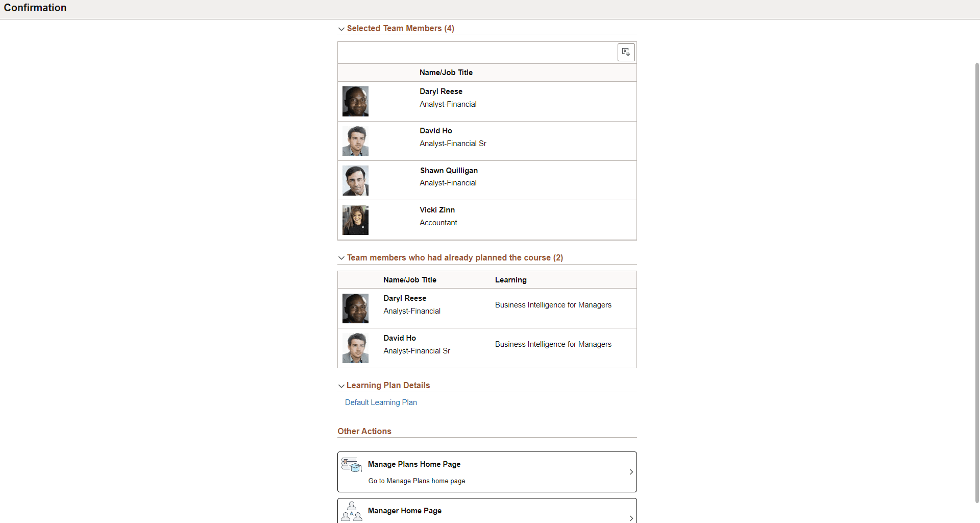Click Shawn Quilligan's profile photo
The image size is (980, 523).
pyautogui.click(x=355, y=180)
